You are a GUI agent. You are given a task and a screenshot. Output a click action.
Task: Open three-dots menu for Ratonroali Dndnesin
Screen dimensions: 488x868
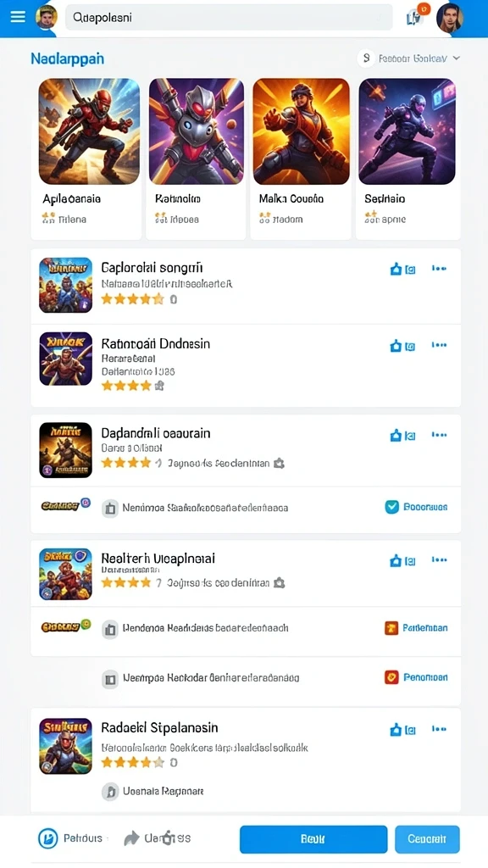(440, 345)
